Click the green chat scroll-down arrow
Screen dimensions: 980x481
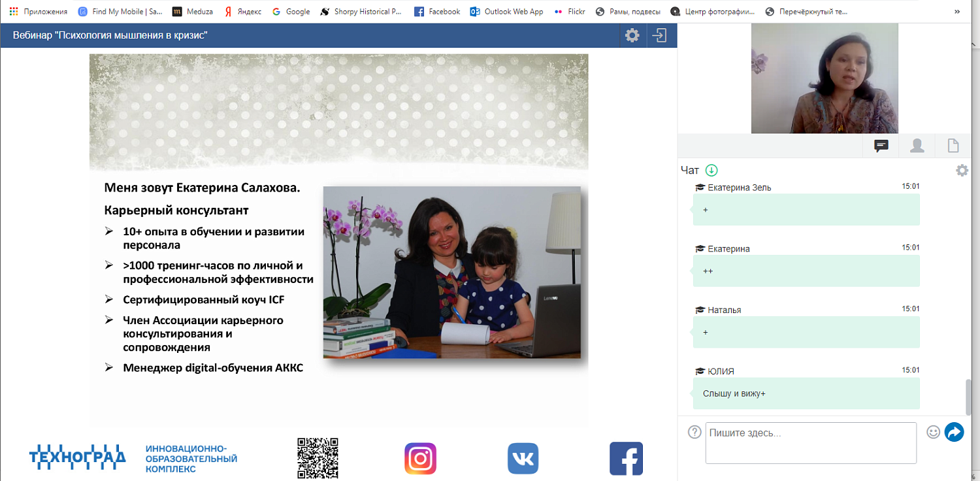point(711,170)
